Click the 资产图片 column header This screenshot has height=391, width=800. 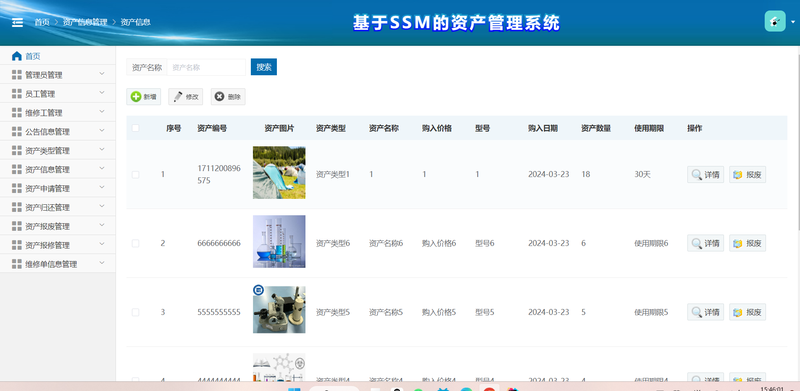(279, 129)
